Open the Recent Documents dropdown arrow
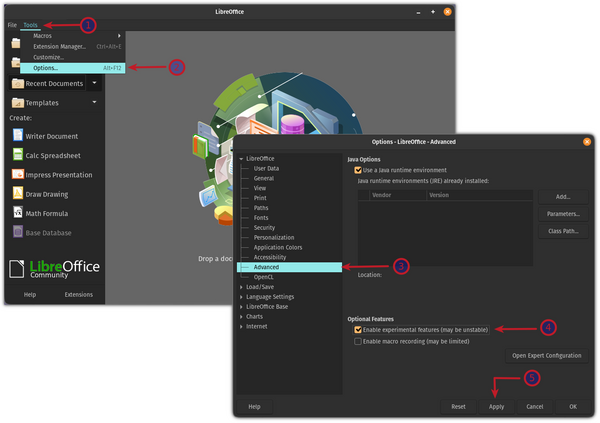The image size is (600, 423). click(x=94, y=84)
